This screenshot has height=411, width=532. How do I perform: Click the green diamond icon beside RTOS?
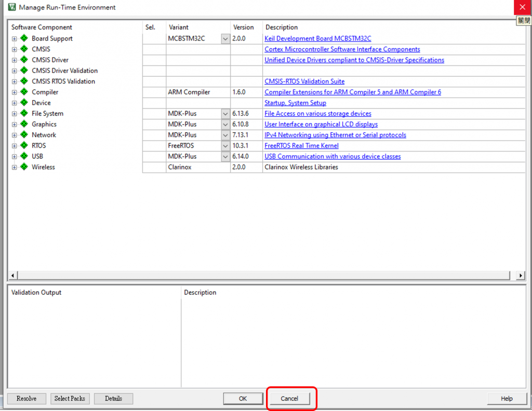[24, 145]
